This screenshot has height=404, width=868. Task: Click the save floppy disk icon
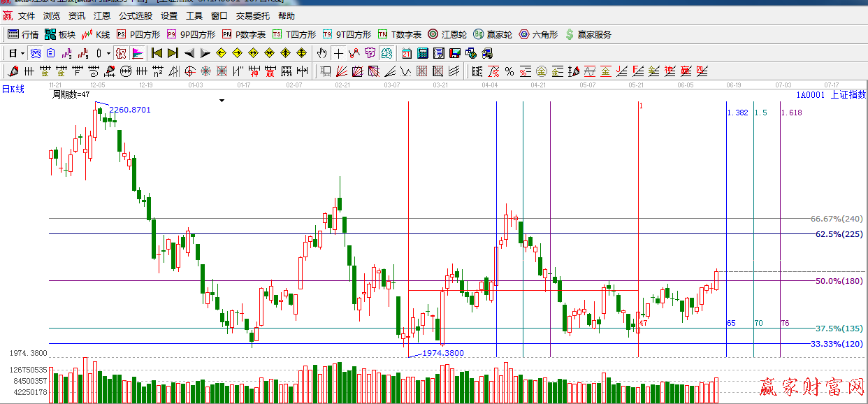coord(454,53)
